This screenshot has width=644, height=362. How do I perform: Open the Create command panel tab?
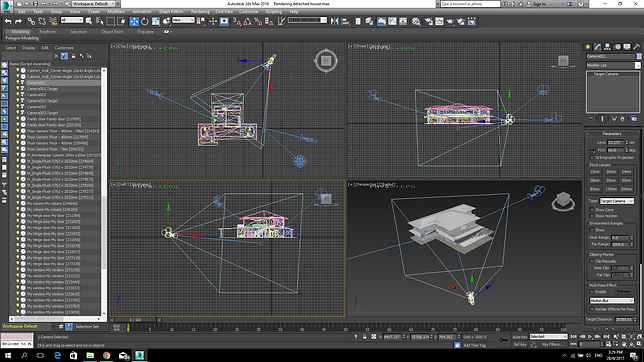point(588,47)
